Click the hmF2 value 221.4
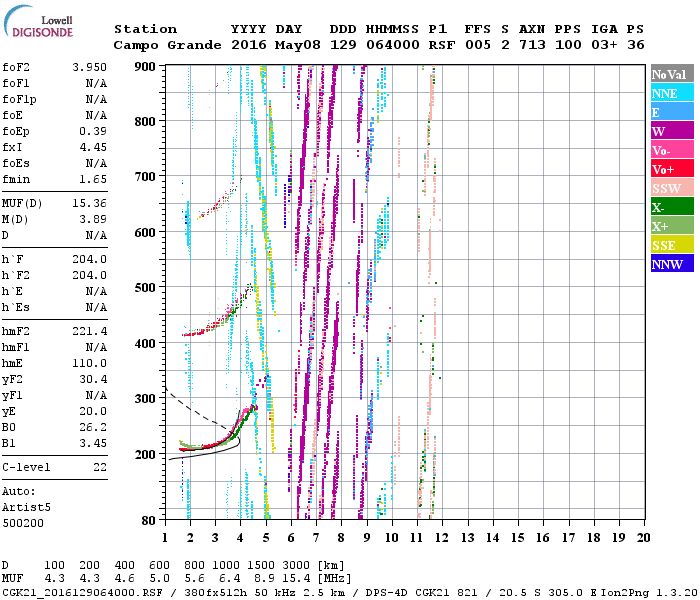Screen dimensions: 700x600 coord(89,331)
